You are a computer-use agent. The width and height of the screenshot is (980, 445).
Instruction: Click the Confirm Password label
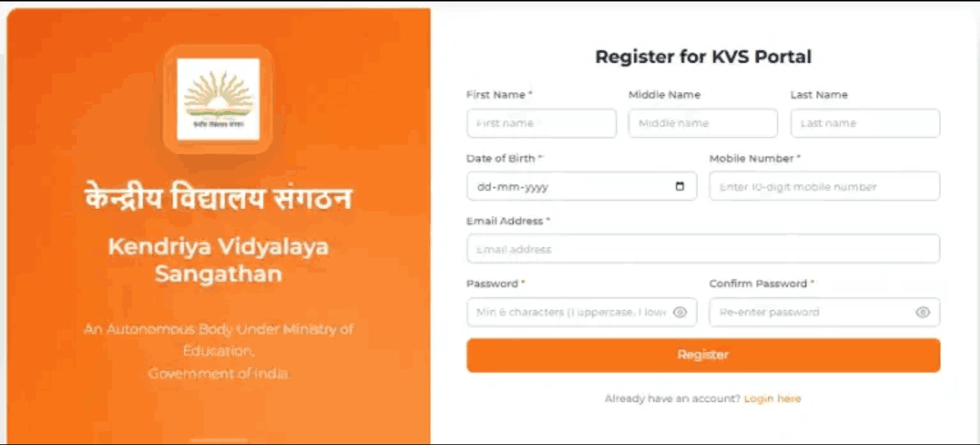759,284
